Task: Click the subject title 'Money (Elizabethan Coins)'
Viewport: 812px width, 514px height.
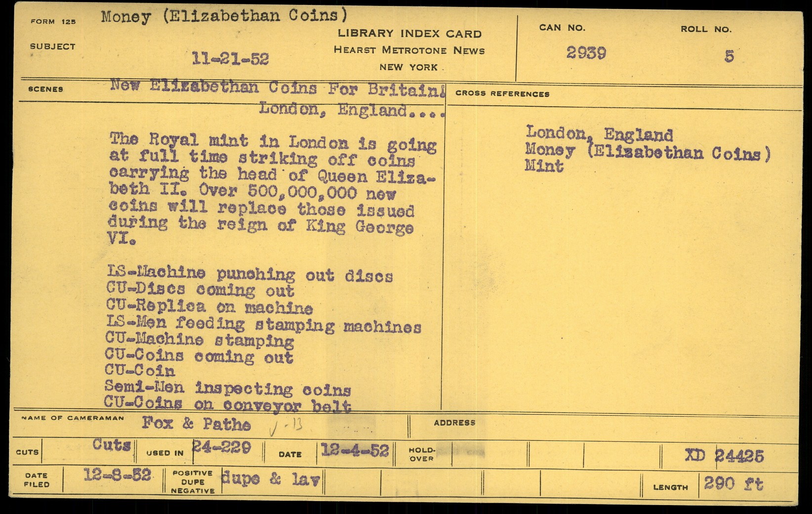Action: click(x=224, y=16)
